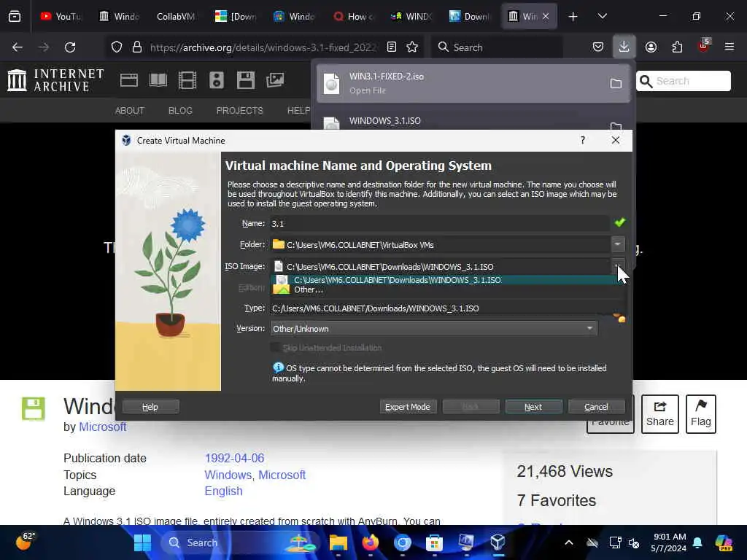Click the Name field containing 3.1
Screen dimensions: 747x560
click(440, 223)
